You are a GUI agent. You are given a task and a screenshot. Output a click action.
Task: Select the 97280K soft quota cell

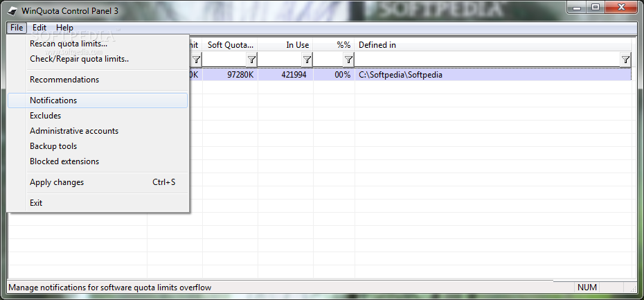pos(230,76)
